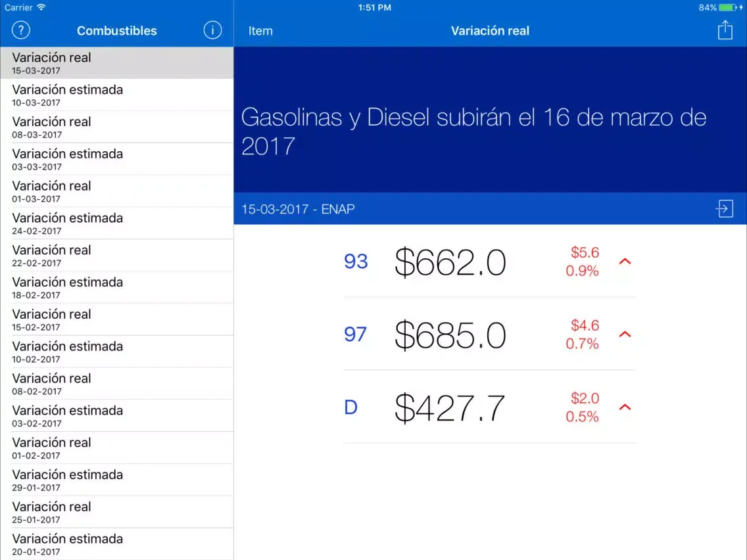This screenshot has width=747, height=560.
Task: Tap the info icon beside Combustibles
Action: 212,30
